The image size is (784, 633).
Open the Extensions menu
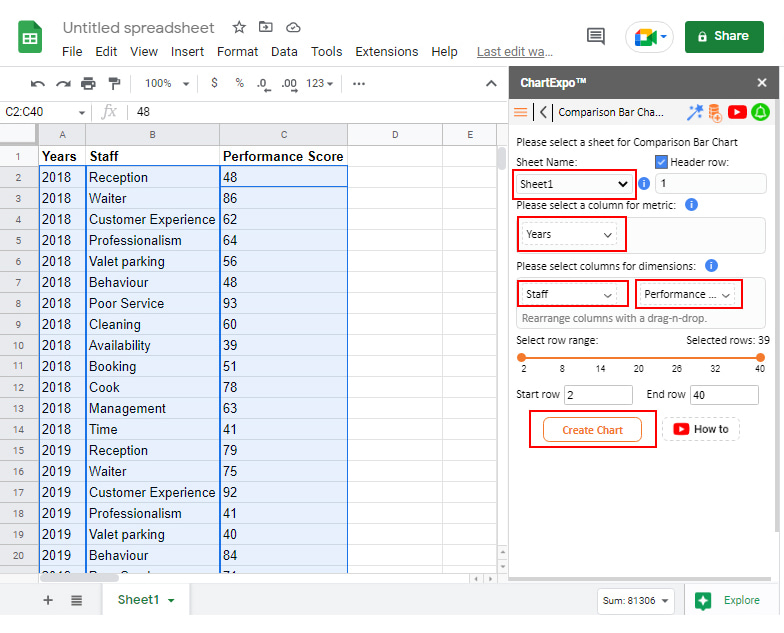(x=386, y=52)
